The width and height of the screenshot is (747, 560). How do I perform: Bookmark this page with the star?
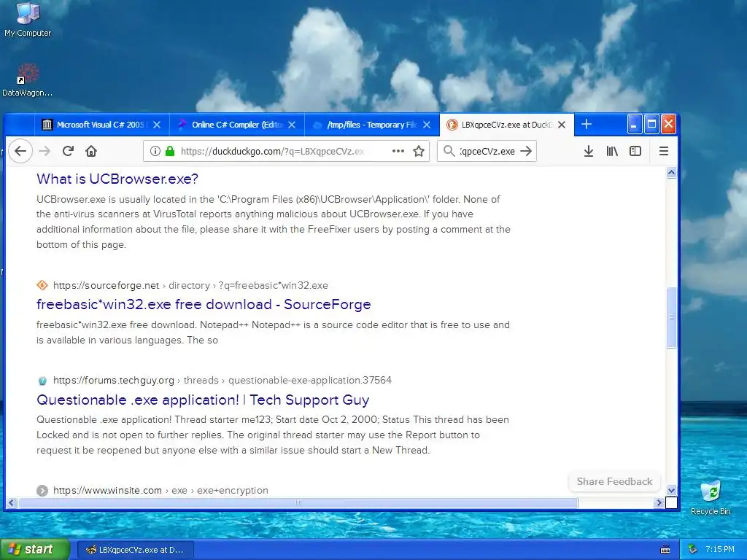click(419, 152)
